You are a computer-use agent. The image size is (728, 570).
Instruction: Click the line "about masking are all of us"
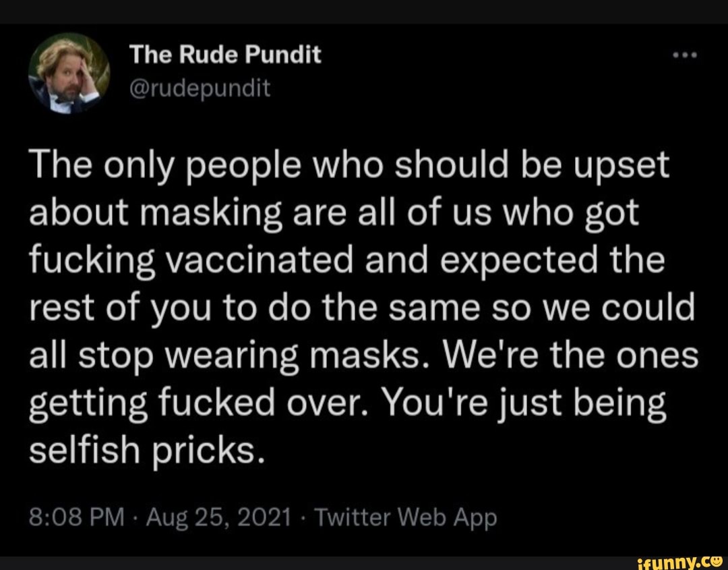pos(333,215)
